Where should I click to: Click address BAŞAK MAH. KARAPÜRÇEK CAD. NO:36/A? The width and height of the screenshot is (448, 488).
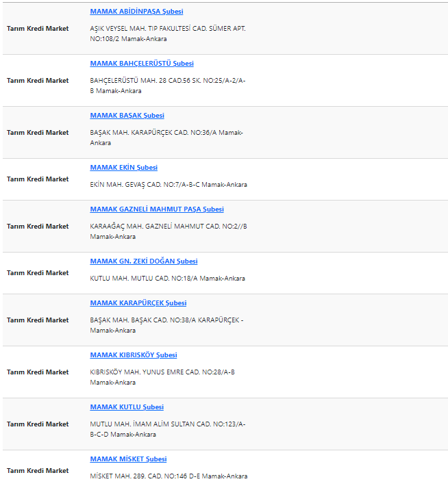pyautogui.click(x=166, y=138)
